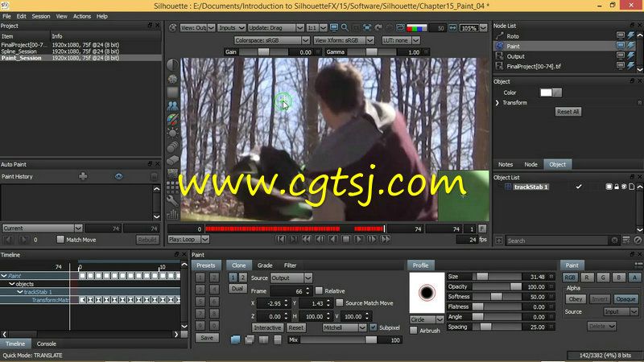Screen dimensions: 644x362
Task: Click the Opaque alpha button
Action: [626, 299]
